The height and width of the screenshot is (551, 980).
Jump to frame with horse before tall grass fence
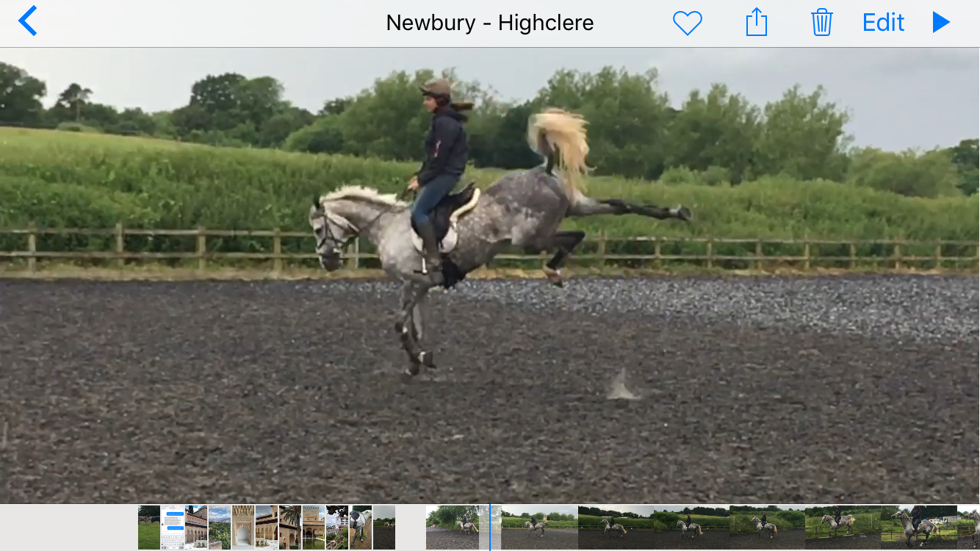click(x=843, y=527)
